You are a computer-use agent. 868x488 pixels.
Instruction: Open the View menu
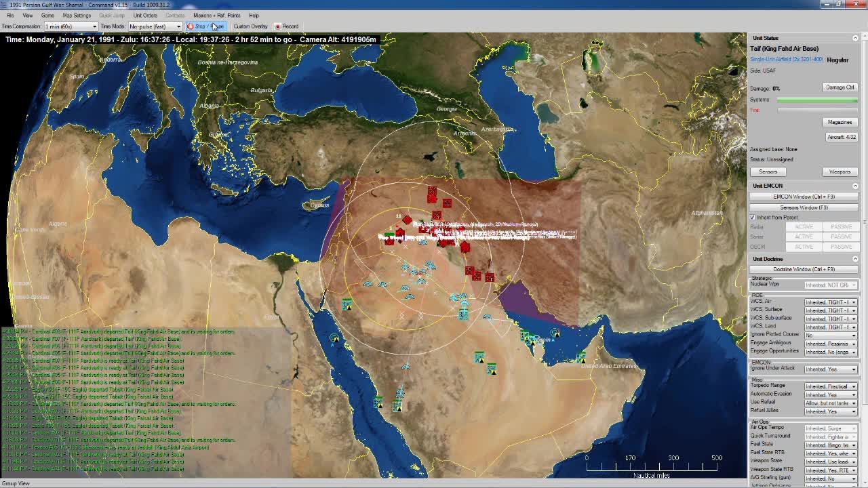(x=28, y=15)
